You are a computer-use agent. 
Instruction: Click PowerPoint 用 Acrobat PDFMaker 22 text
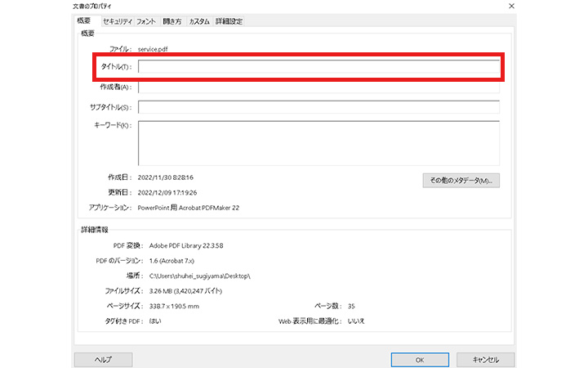[189, 208]
